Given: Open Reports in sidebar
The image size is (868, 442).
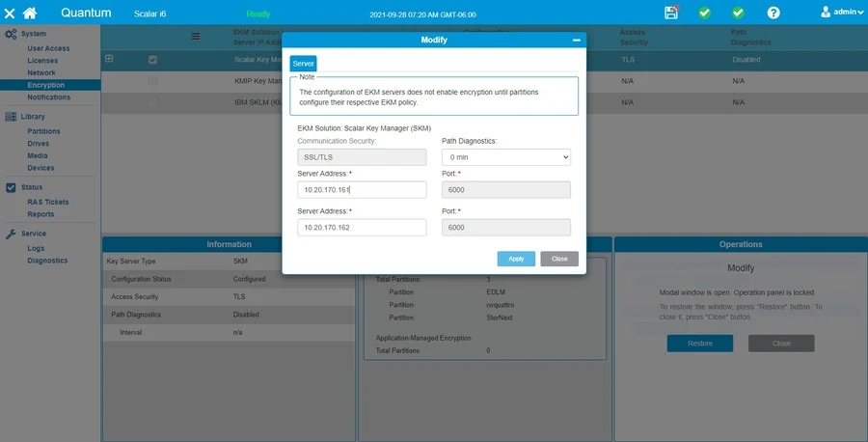Looking at the screenshot, I should point(41,214).
